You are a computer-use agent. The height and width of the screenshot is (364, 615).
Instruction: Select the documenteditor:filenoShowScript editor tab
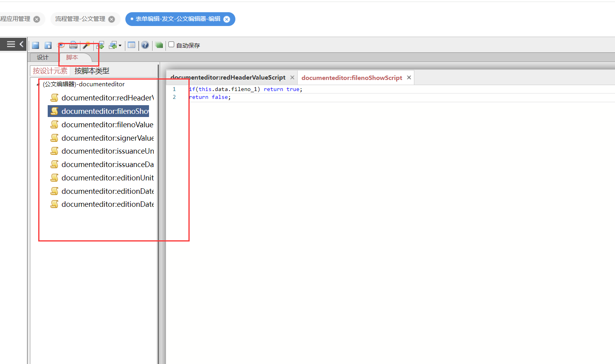pyautogui.click(x=352, y=78)
